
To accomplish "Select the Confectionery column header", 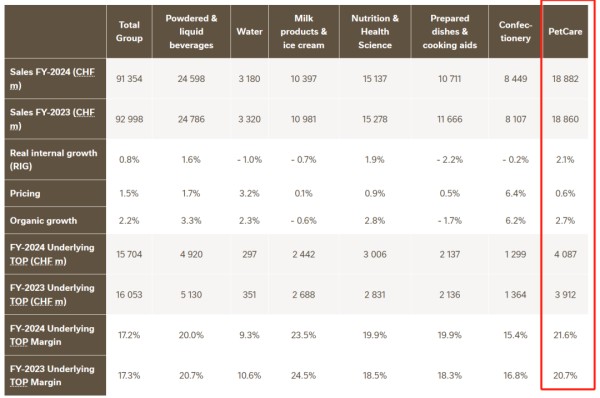I will coord(515,32).
